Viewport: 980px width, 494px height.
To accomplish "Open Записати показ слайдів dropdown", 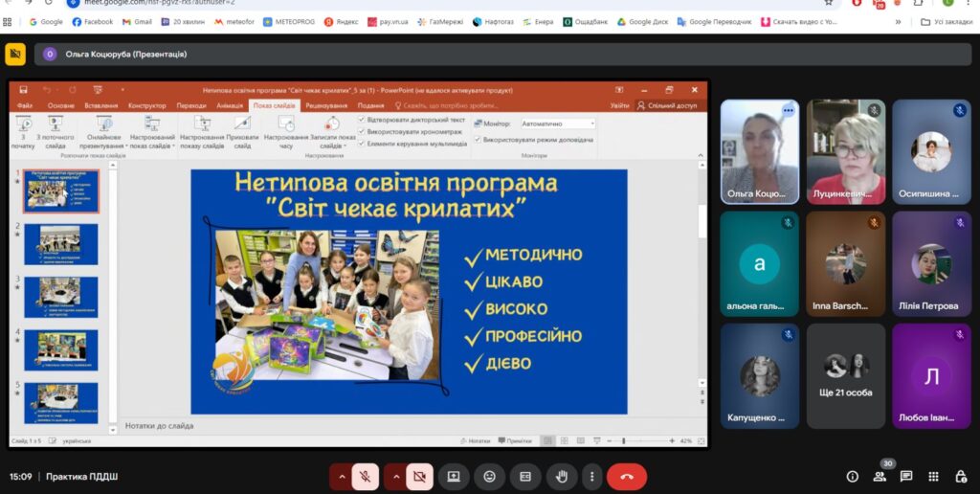I will pyautogui.click(x=332, y=132).
